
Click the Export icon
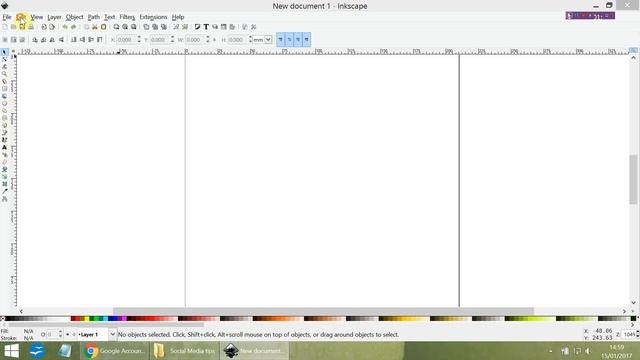click(52, 27)
